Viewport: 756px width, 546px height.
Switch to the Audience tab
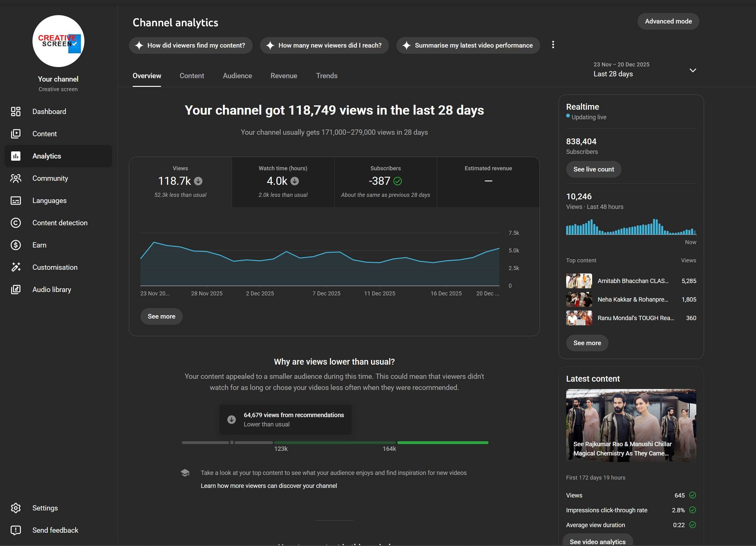(237, 76)
